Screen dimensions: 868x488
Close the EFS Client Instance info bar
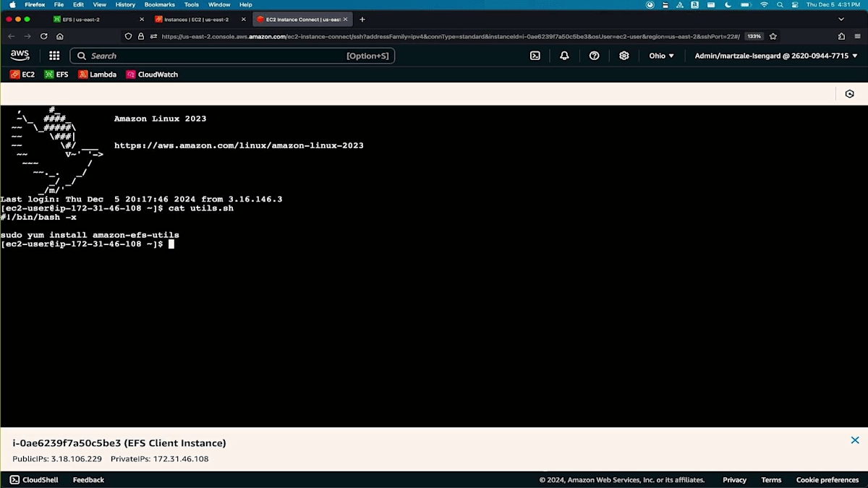click(x=855, y=440)
